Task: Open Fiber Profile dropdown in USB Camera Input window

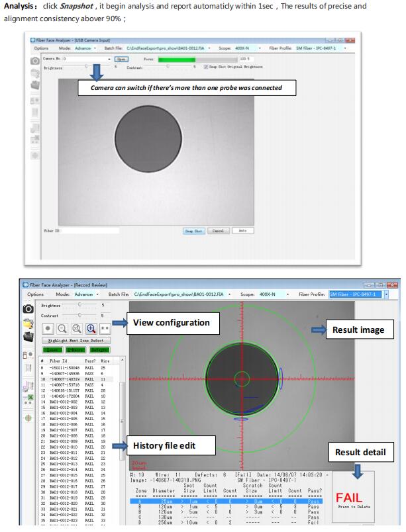Action: (x=345, y=48)
